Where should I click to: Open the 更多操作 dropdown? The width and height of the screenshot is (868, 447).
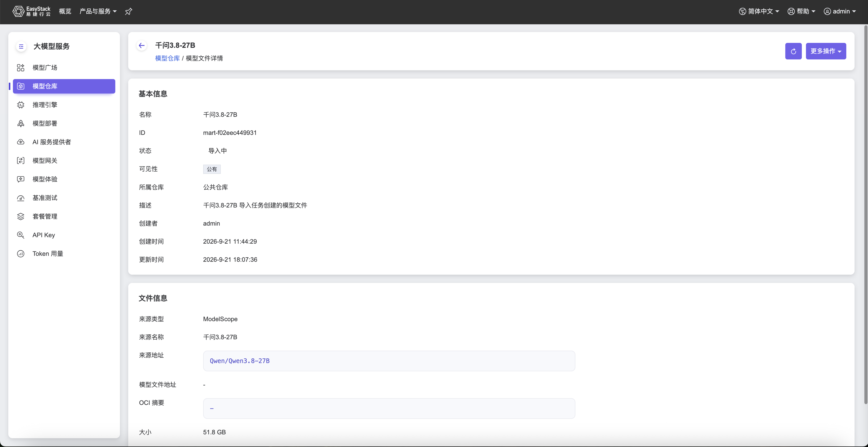pyautogui.click(x=826, y=51)
